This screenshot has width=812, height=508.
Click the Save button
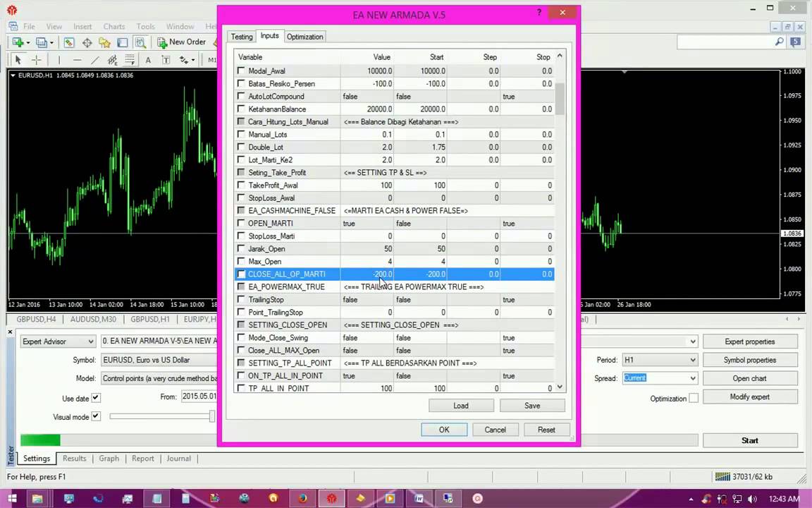coord(532,406)
